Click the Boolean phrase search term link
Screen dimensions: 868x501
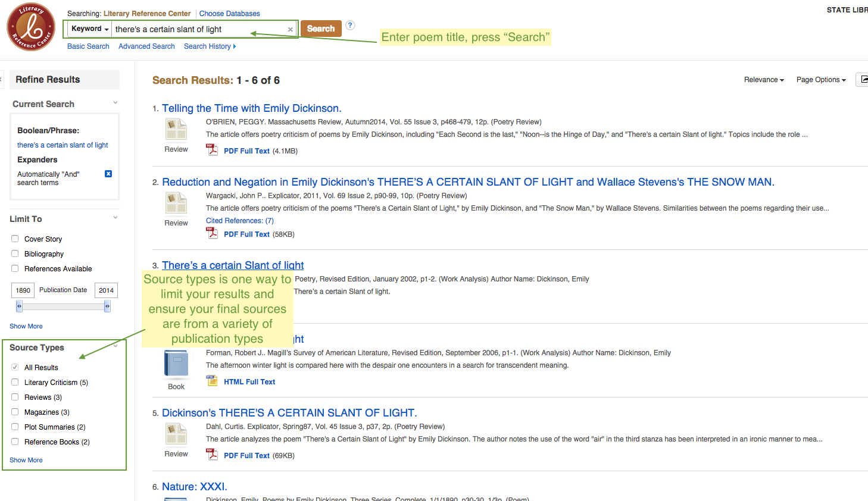tap(63, 145)
